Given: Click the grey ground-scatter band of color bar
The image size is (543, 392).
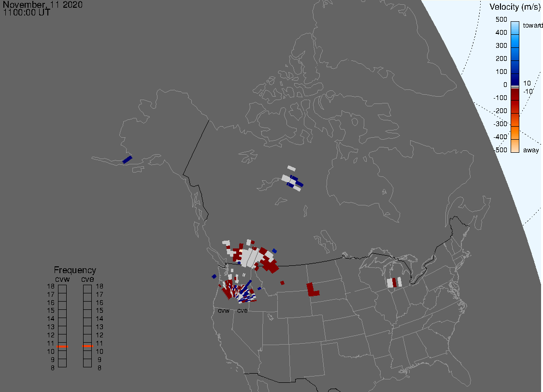Looking at the screenshot, I should click(515, 87).
